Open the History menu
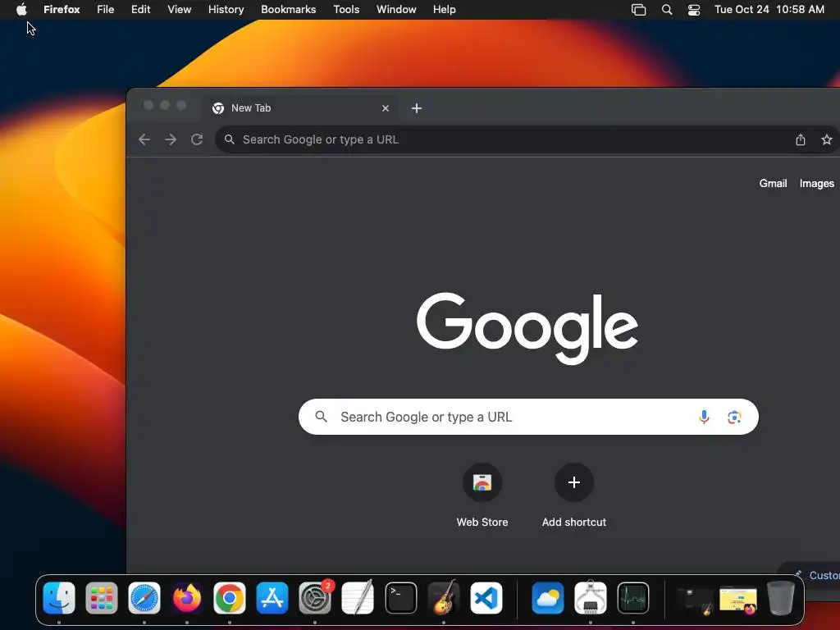Image resolution: width=840 pixels, height=630 pixels. point(226,10)
